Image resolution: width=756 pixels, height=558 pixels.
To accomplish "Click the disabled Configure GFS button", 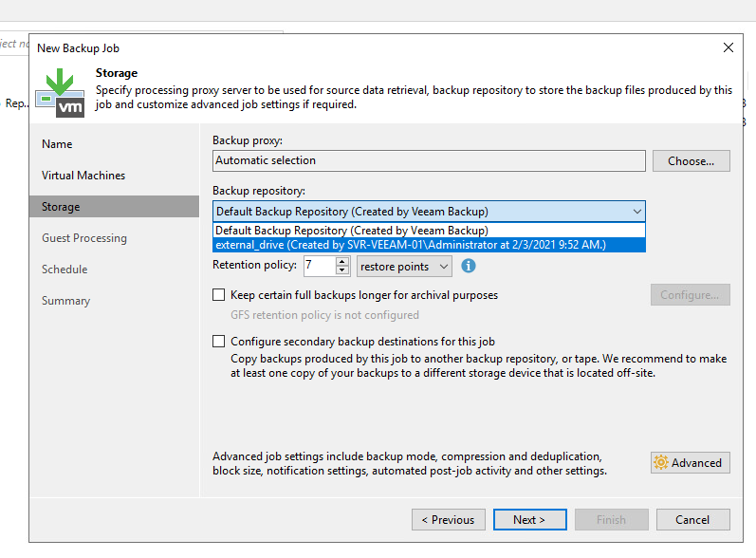I will [x=690, y=295].
